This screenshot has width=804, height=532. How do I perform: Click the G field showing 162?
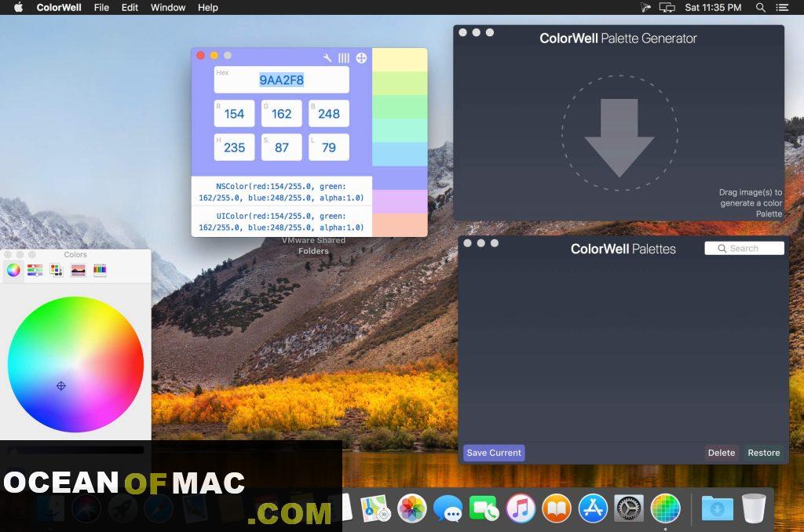[x=282, y=113]
